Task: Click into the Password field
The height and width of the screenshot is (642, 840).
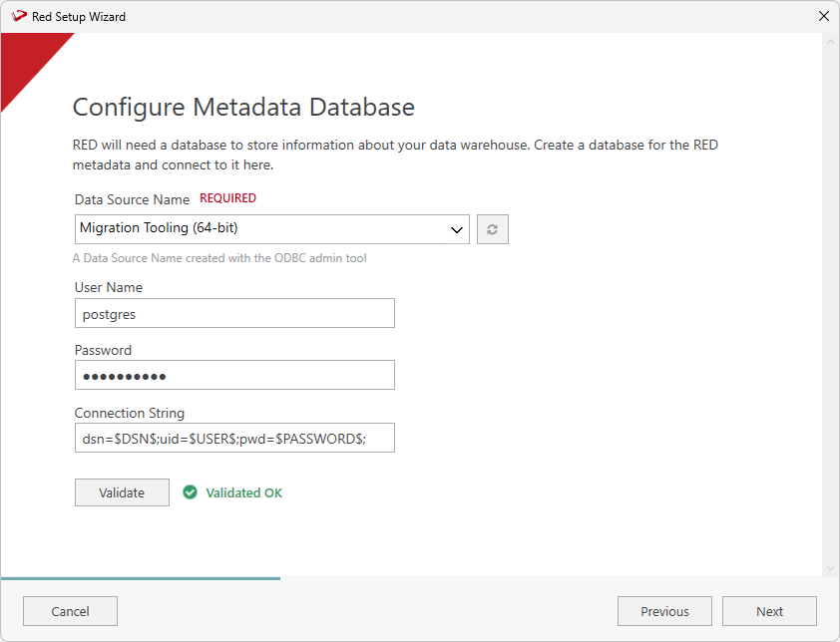Action: tap(234, 376)
